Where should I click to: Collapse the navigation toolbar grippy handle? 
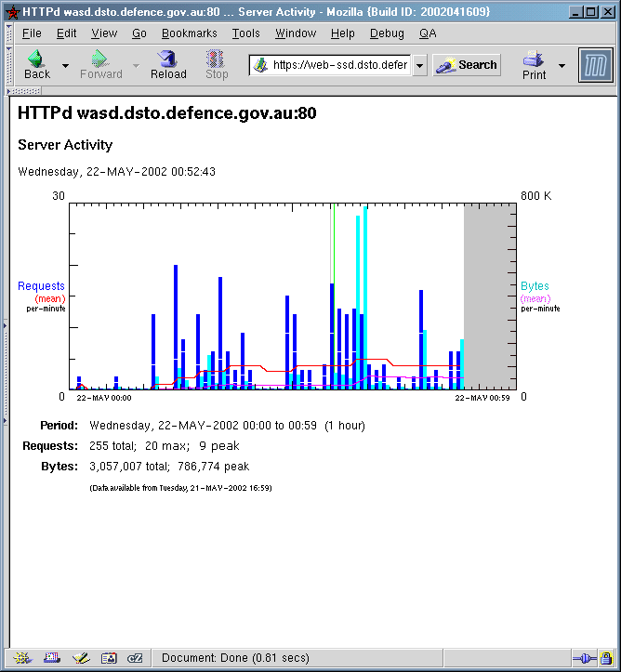coord(9,65)
